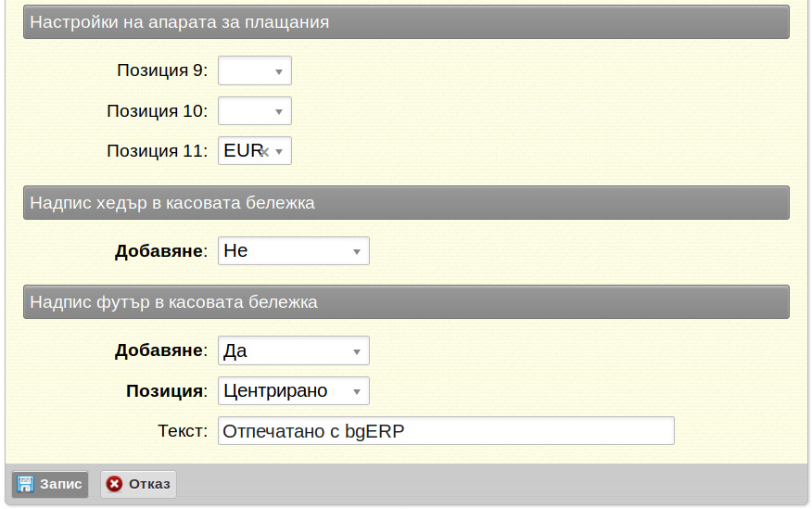Click the Позиция 9 label
Viewport: 812px width, 509px height.
tap(161, 70)
